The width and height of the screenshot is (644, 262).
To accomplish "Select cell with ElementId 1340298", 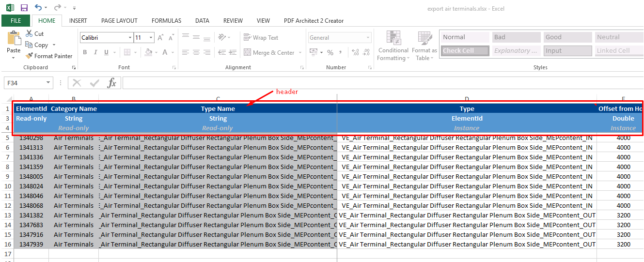I will coord(31,138).
